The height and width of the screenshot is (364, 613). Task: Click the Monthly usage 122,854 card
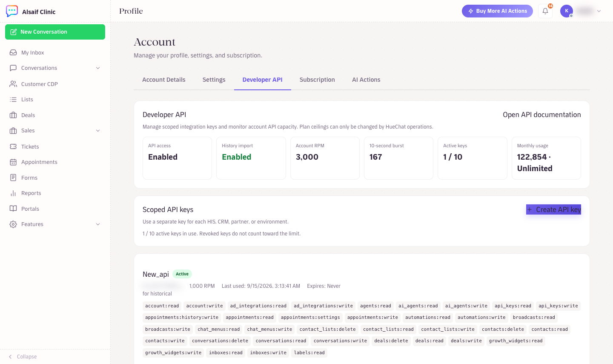click(546, 158)
